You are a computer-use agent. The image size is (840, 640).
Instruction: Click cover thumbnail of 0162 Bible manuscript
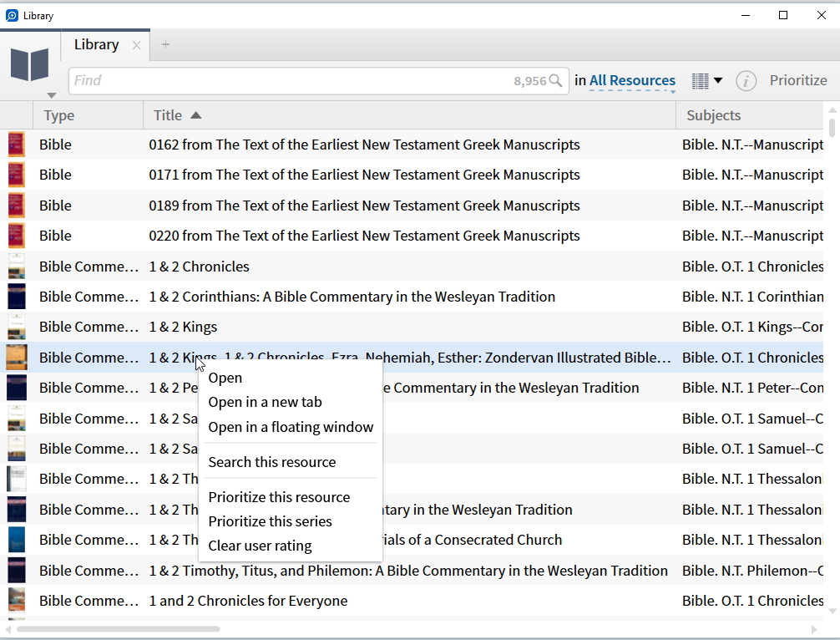click(17, 145)
